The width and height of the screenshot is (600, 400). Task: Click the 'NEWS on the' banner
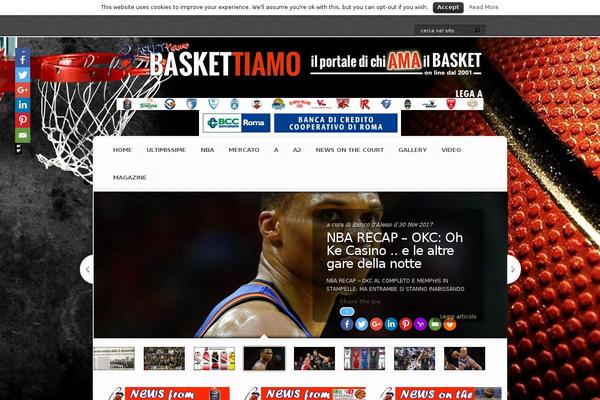click(440, 393)
